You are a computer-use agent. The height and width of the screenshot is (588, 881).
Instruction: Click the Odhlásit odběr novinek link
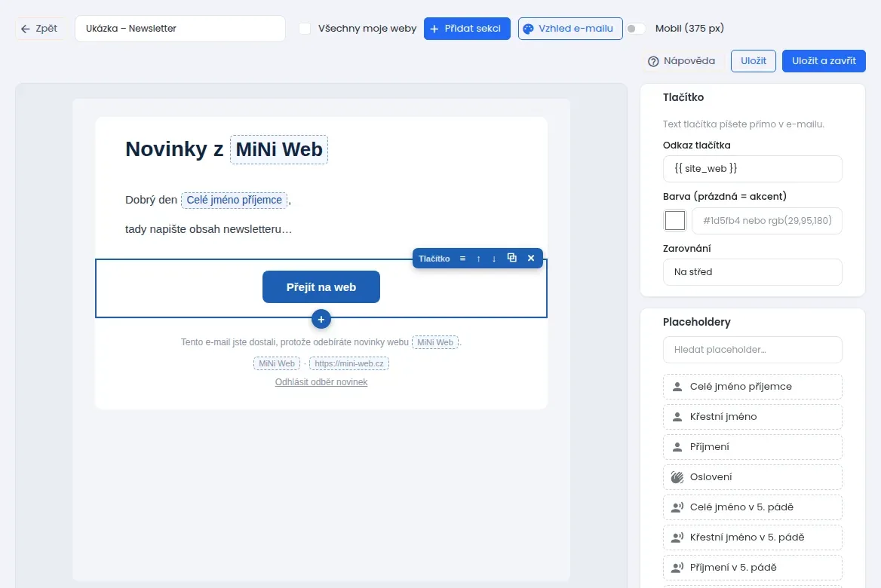[321, 382]
